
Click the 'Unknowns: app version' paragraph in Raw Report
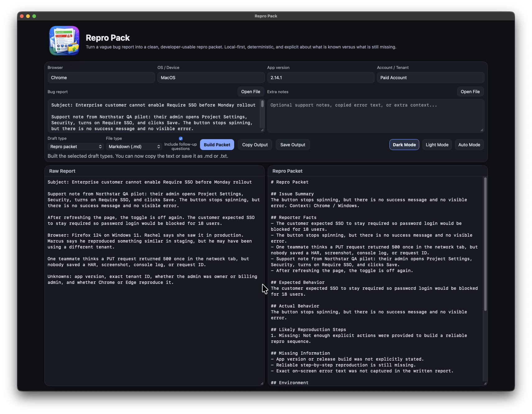pos(152,280)
